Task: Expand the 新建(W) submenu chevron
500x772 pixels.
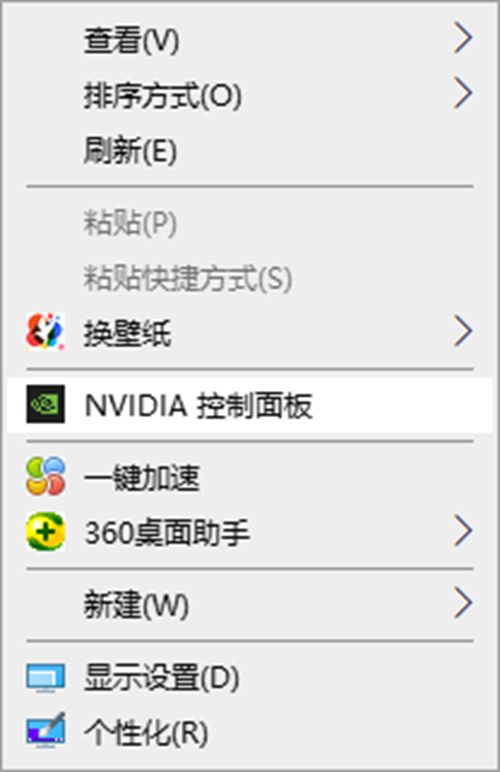Action: pos(463,604)
